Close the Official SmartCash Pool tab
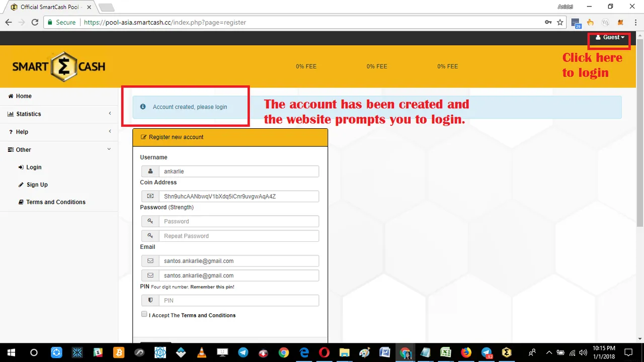Viewport: 644px width, 362px height. tap(89, 7)
